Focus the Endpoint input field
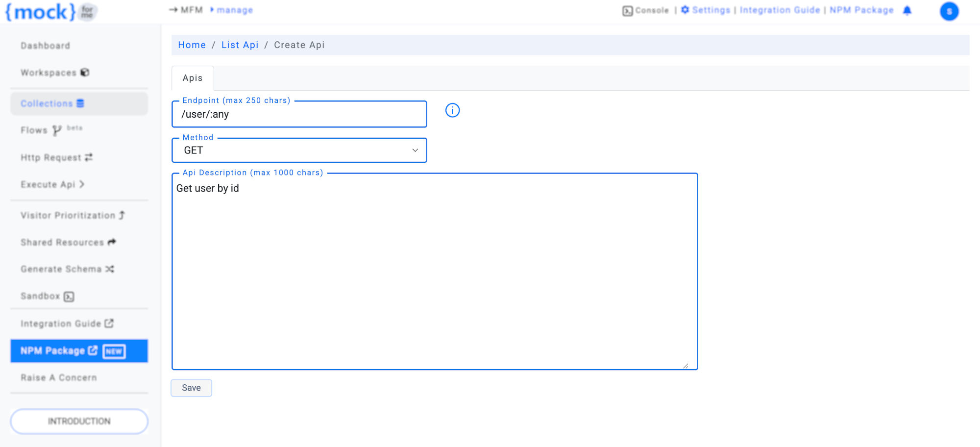Viewport: 980px width, 447px height. point(299,114)
